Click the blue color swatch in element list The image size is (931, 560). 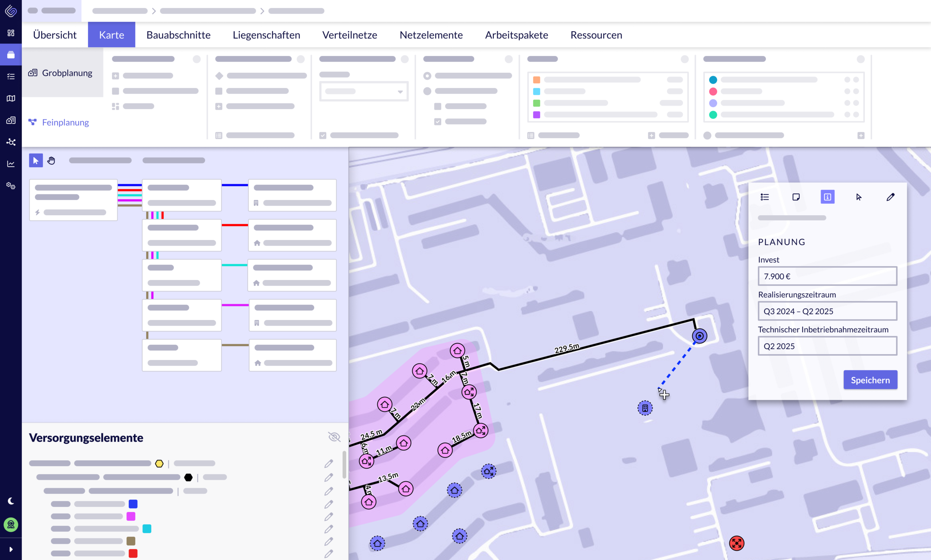133,504
